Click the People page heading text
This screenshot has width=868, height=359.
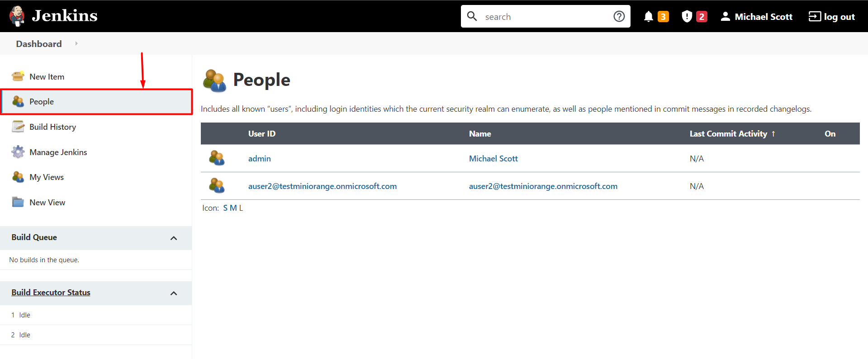pyautogui.click(x=262, y=80)
